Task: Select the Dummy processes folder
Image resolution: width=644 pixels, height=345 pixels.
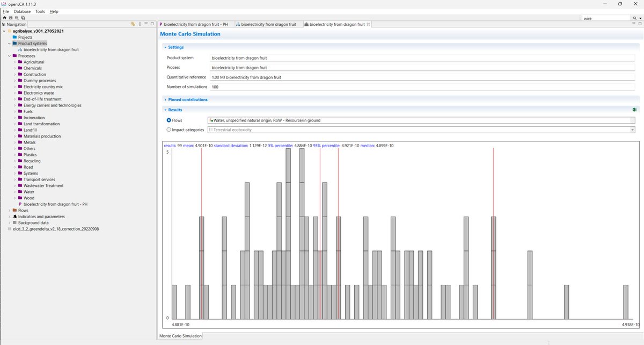Action: [x=40, y=81]
